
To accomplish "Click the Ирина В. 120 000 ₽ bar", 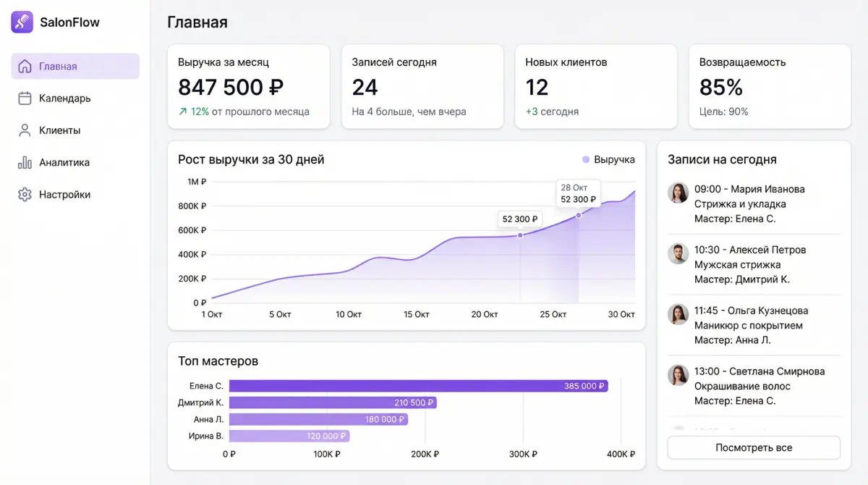I will [x=289, y=436].
